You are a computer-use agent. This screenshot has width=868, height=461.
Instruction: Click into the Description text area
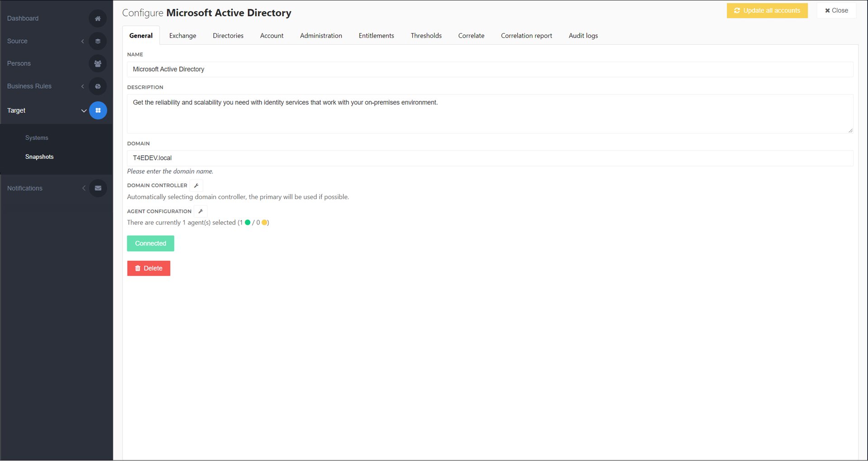click(490, 114)
